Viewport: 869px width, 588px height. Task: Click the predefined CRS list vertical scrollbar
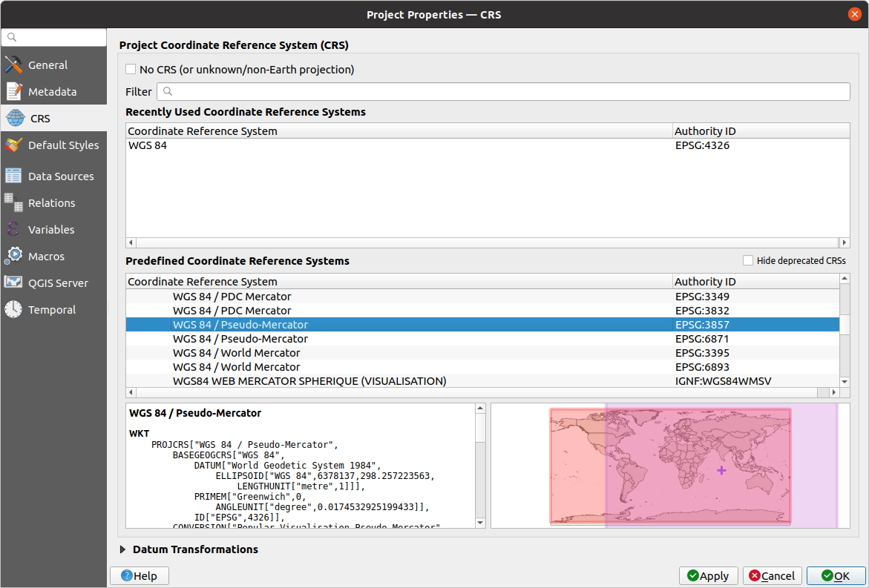(x=845, y=326)
